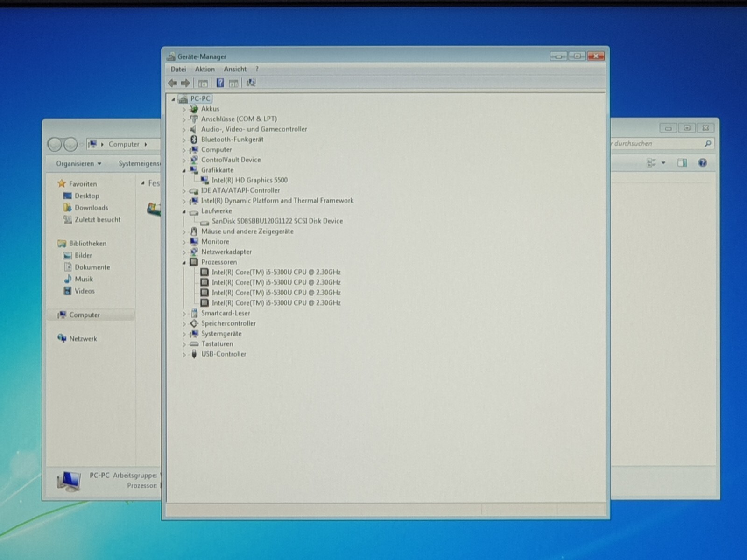Open the ? help menu
This screenshot has width=747, height=560.
point(257,69)
